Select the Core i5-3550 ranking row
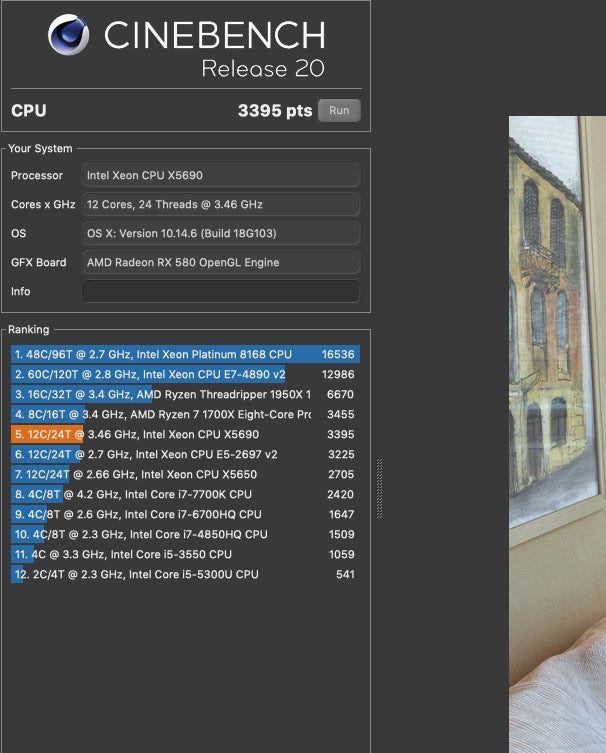The height and width of the screenshot is (753, 606). [185, 554]
